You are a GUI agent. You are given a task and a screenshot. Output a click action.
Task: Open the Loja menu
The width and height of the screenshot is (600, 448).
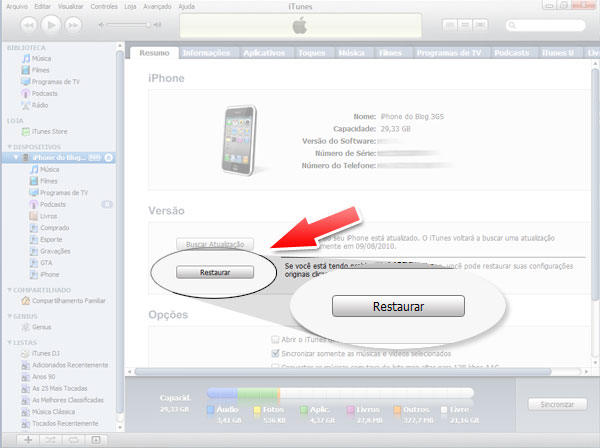[130, 7]
